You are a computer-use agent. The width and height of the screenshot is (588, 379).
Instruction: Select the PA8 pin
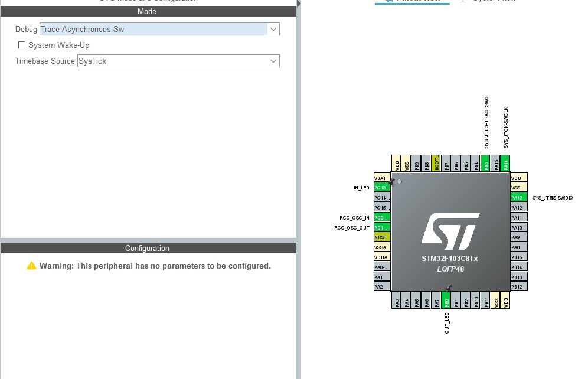coord(519,247)
